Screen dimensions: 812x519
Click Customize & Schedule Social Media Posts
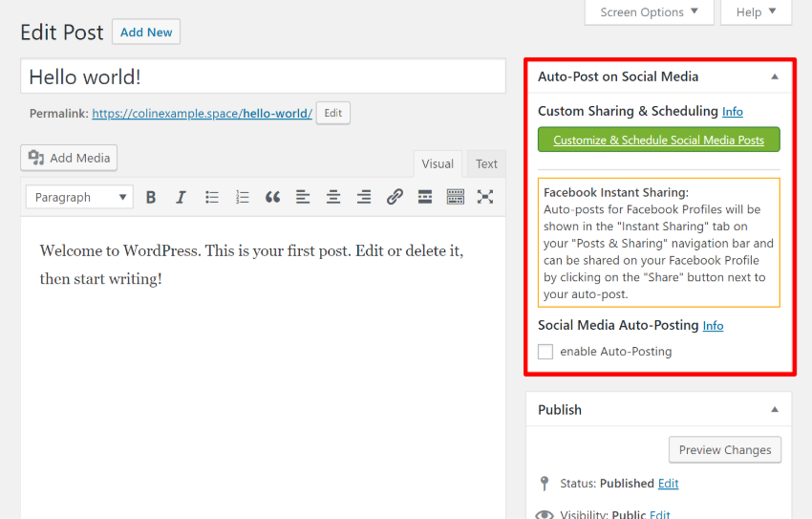coord(659,140)
